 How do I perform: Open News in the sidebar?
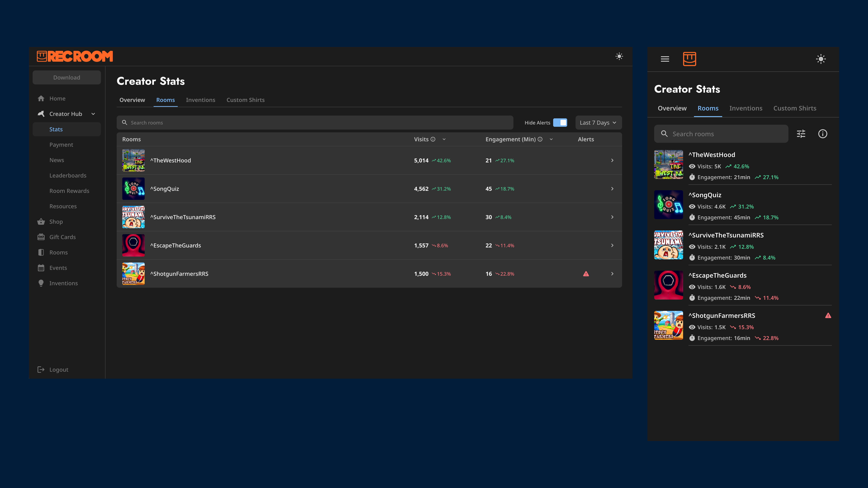click(57, 160)
